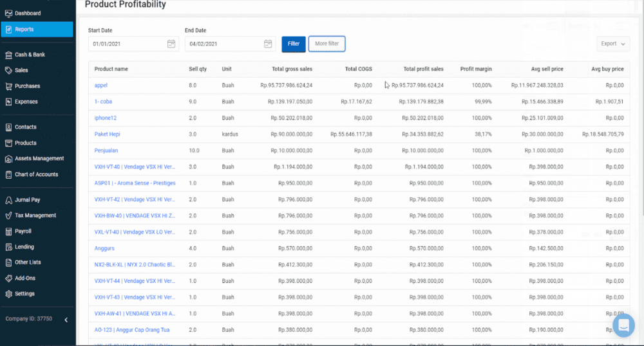Click the More filter button

[327, 44]
